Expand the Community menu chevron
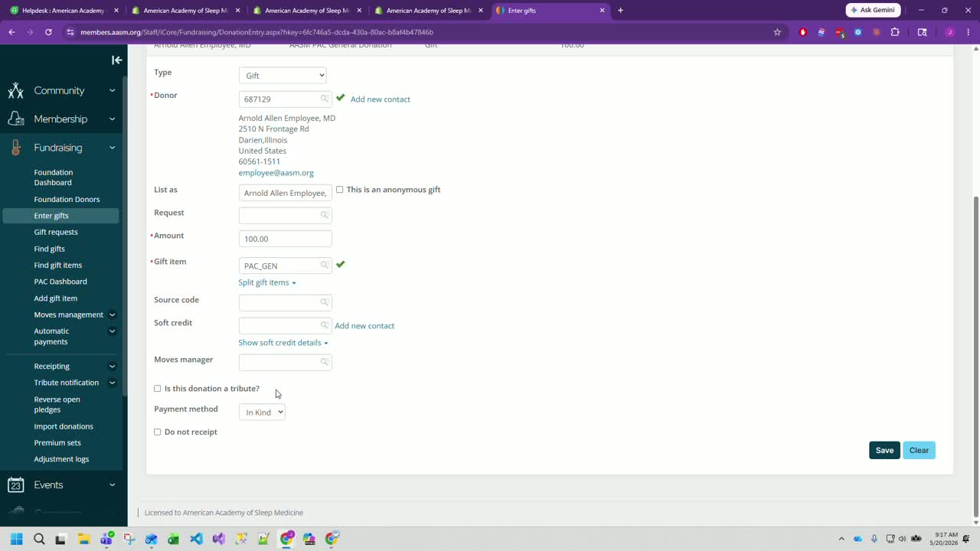This screenshot has height=551, width=980. click(112, 90)
